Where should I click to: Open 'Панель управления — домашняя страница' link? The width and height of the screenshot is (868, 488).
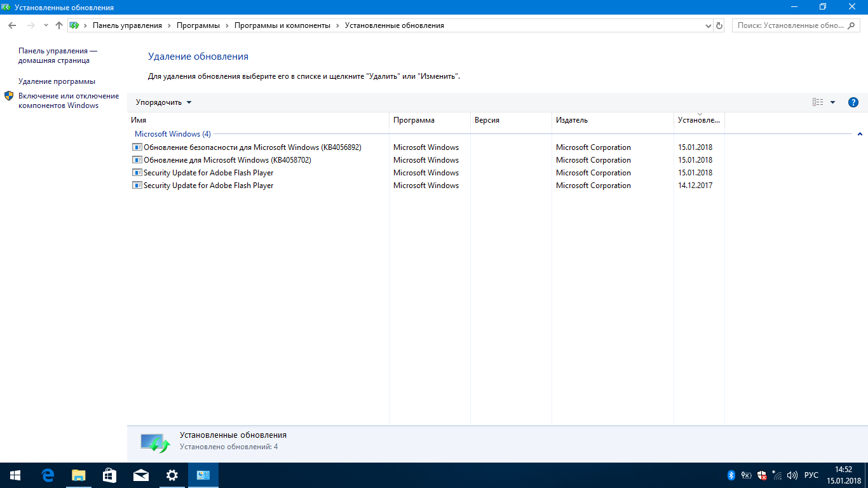(58, 55)
